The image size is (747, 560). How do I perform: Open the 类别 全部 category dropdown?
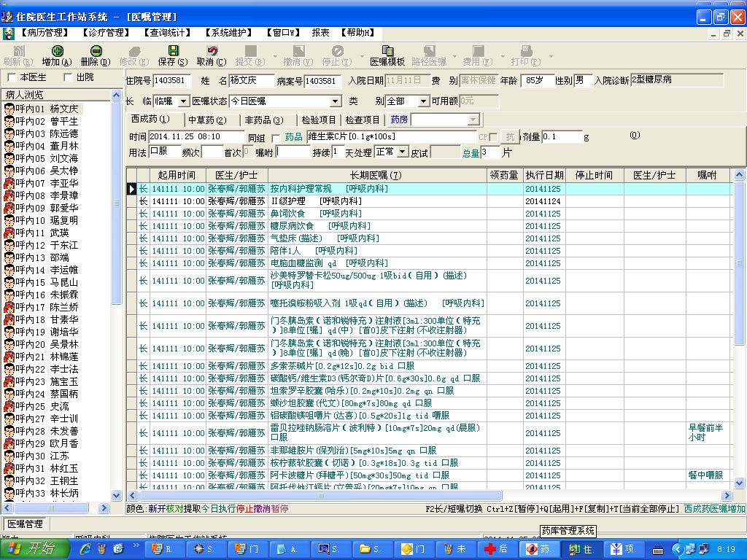[x=423, y=101]
